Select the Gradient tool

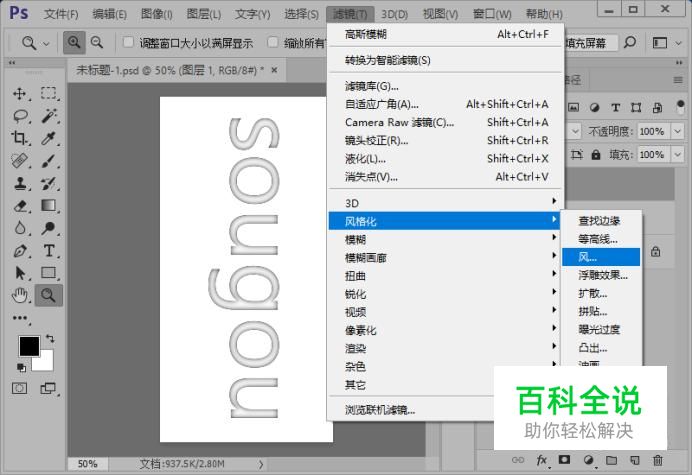click(48, 206)
